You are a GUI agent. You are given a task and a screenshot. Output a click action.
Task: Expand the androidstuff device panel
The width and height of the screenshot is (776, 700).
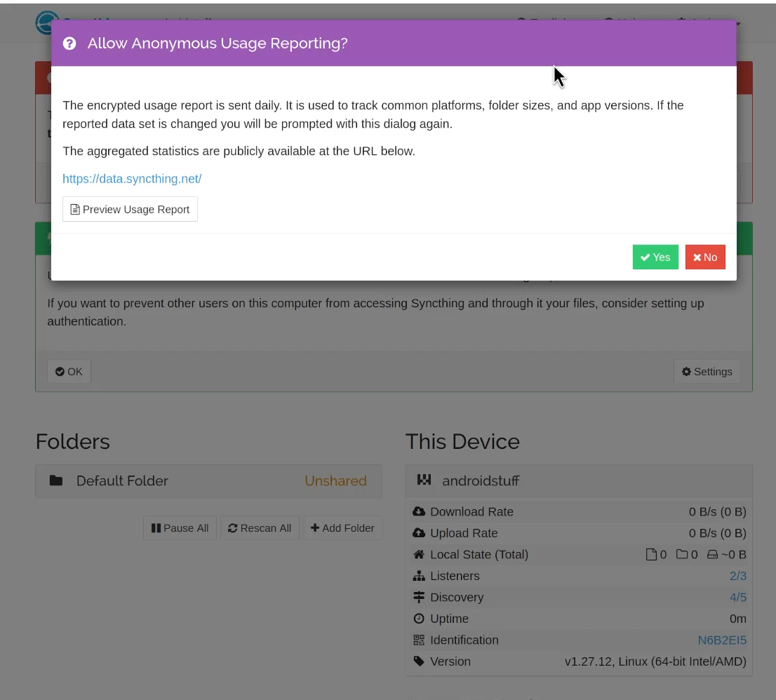click(579, 481)
